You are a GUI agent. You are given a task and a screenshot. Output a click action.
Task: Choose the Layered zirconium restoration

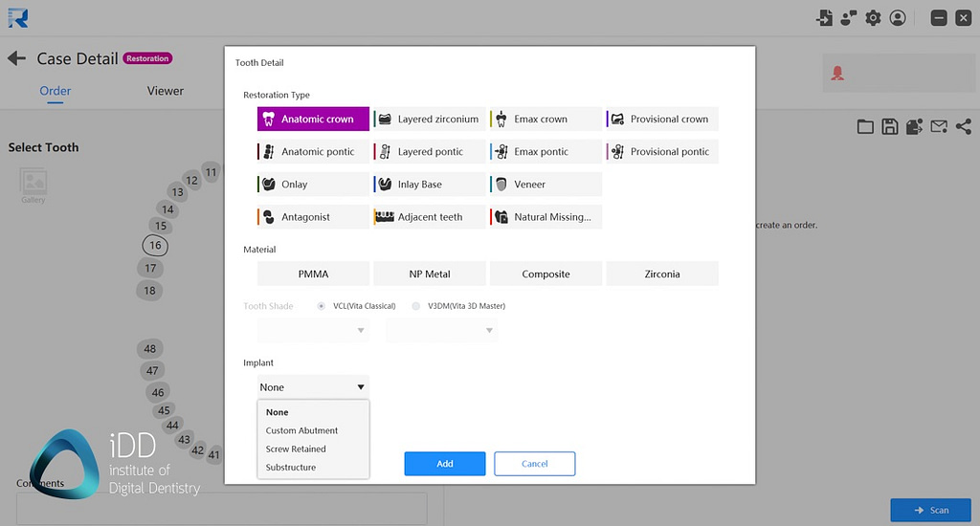click(x=429, y=120)
